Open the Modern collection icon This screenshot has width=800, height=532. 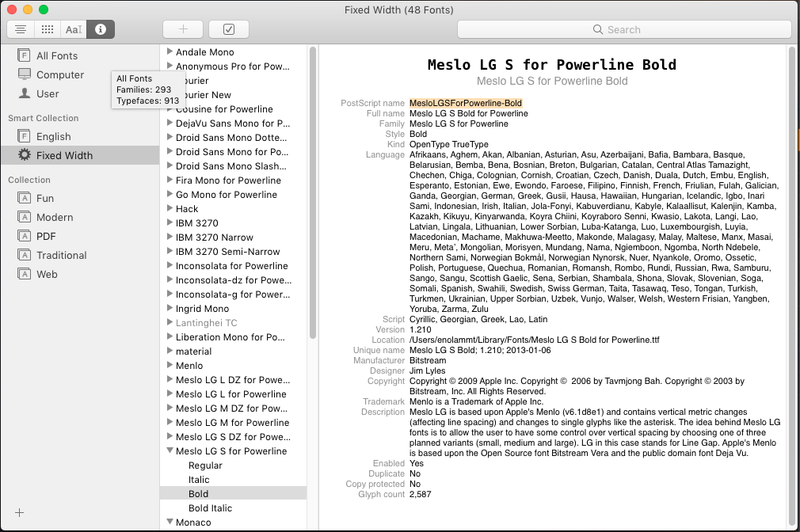(24, 217)
